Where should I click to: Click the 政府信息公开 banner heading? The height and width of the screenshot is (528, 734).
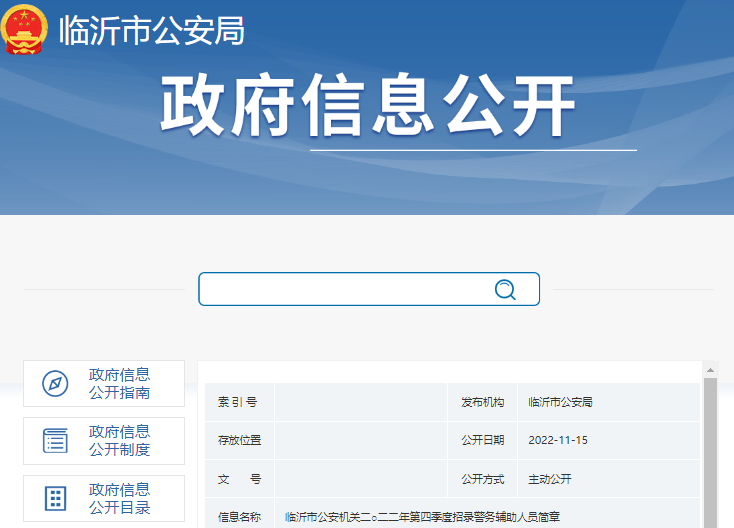(367, 105)
